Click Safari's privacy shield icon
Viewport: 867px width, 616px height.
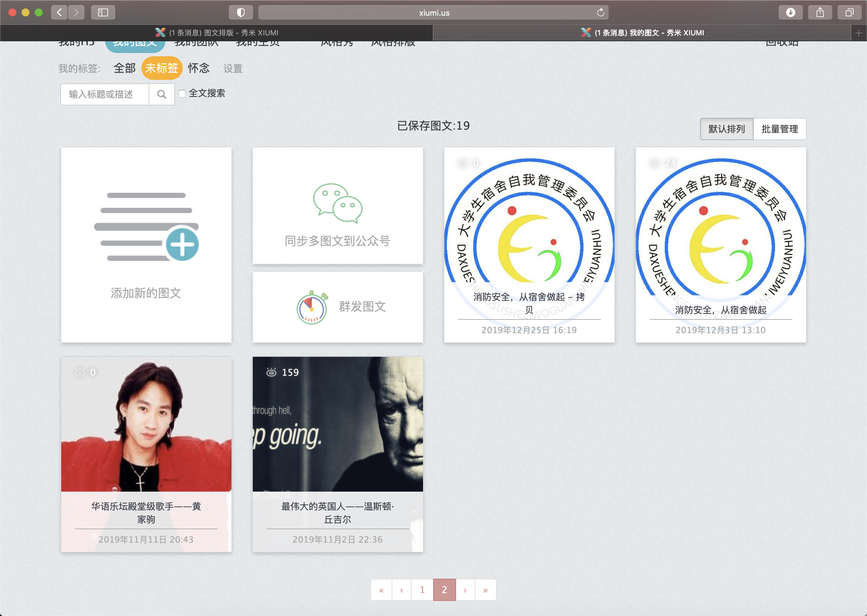click(241, 12)
